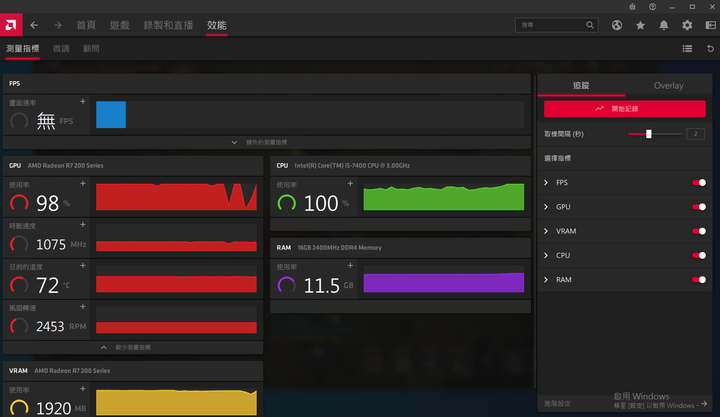Toggle VRAM tracking switch

(x=699, y=231)
